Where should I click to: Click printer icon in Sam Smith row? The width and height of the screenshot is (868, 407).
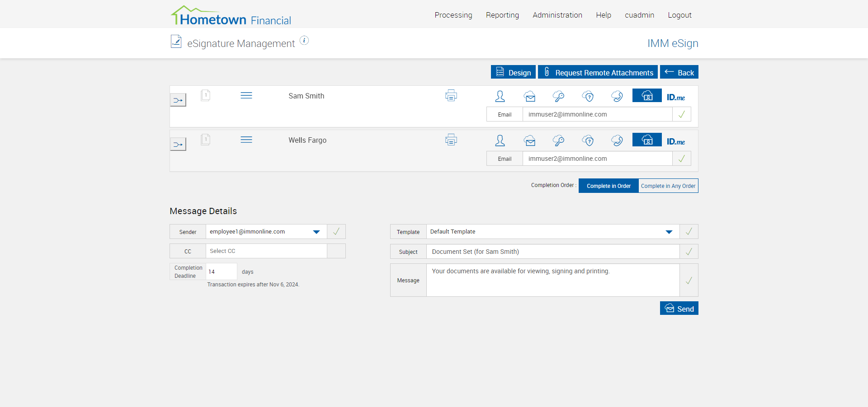click(x=451, y=95)
